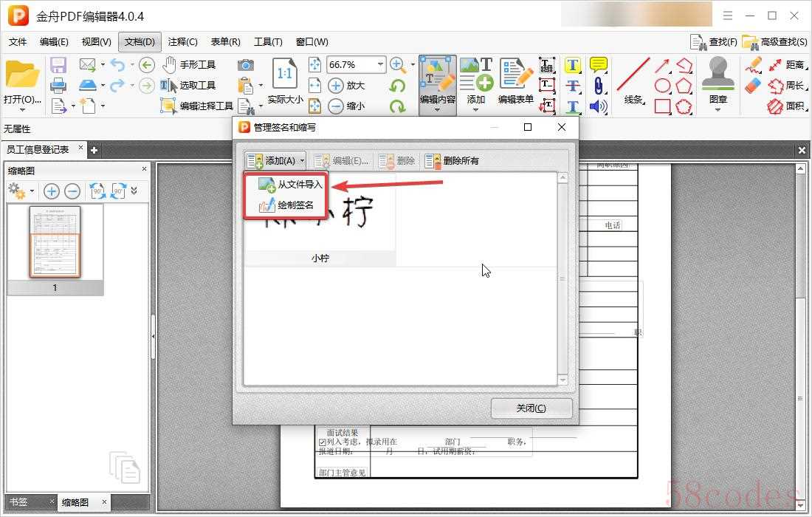The height and width of the screenshot is (517, 812).
Task: Select the page 1 thumbnail
Action: coord(55,242)
